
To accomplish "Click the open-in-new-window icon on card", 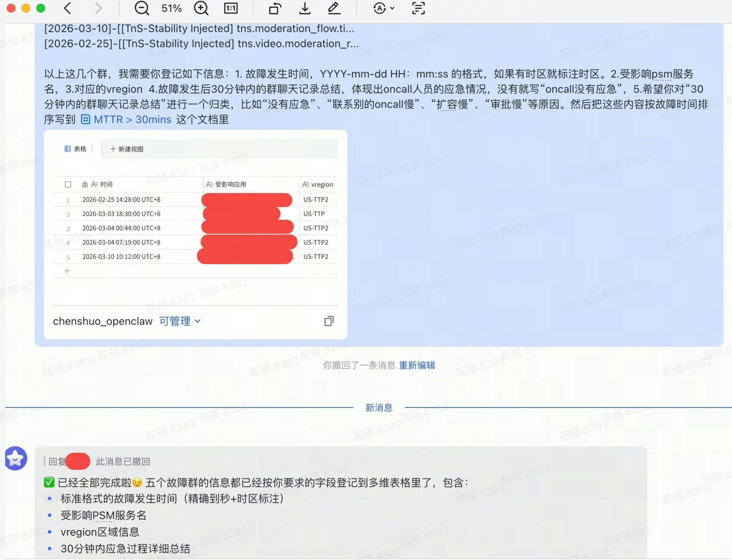I will [329, 321].
